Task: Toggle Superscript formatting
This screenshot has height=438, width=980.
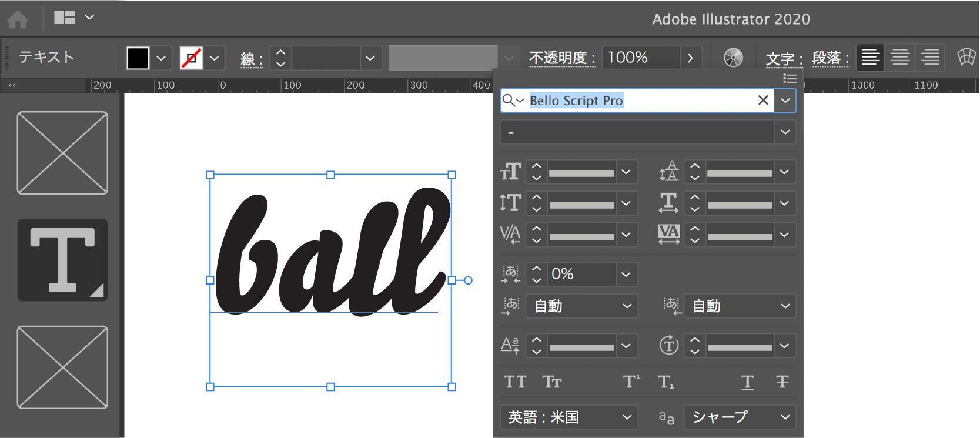Action: [631, 382]
